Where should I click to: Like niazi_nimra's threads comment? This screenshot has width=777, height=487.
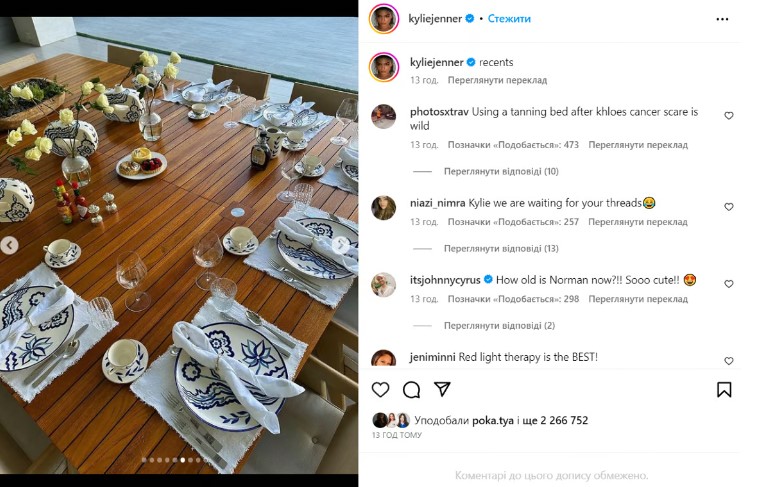coord(728,207)
